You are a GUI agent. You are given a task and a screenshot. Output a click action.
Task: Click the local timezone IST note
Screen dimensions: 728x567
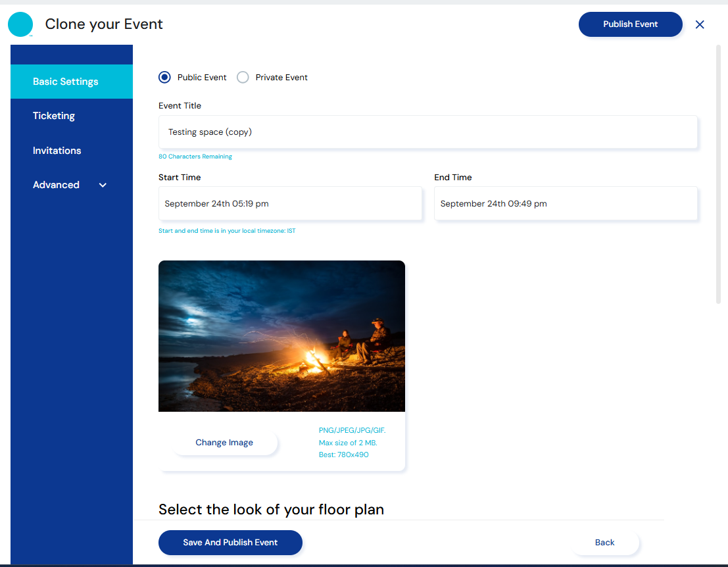pyautogui.click(x=227, y=231)
